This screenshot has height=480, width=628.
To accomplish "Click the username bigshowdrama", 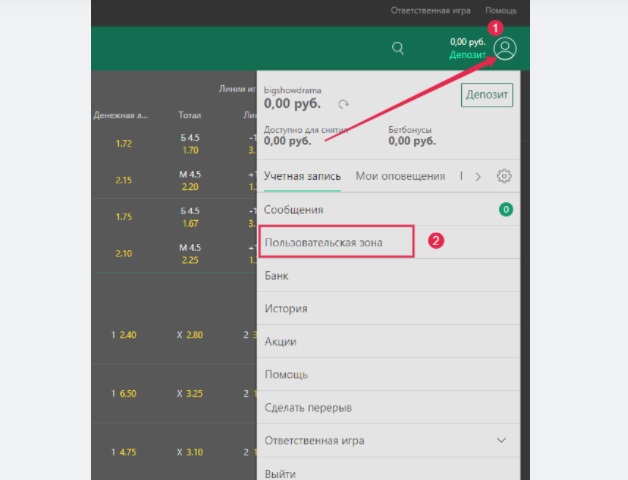I will click(292, 91).
